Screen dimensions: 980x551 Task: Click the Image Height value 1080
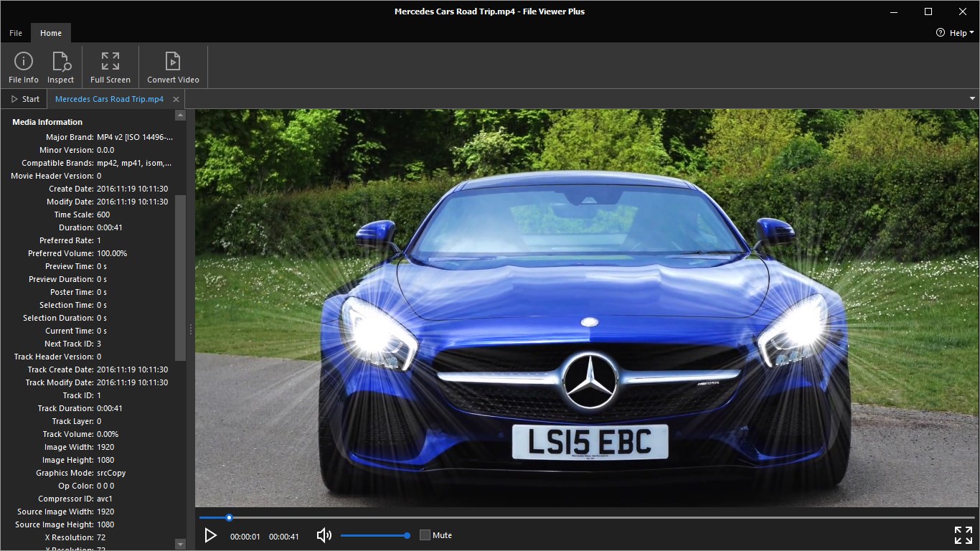(x=105, y=460)
